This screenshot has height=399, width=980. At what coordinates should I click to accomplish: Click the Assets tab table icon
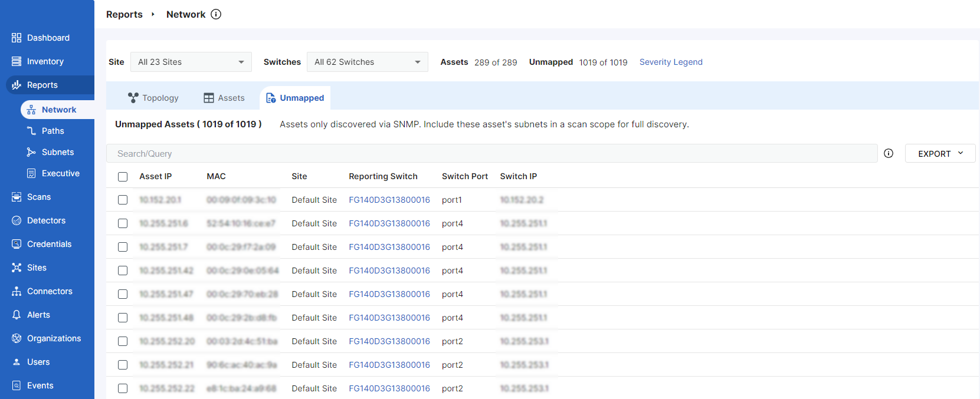pos(209,98)
